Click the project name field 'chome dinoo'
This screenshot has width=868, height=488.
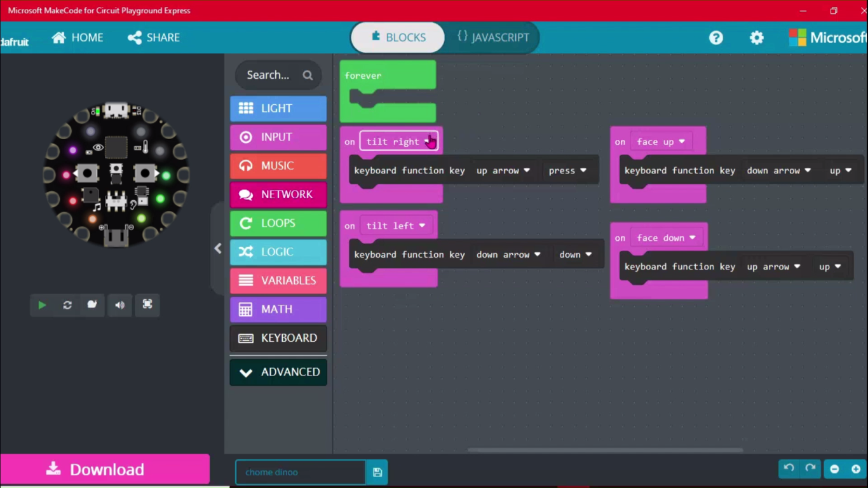click(301, 472)
